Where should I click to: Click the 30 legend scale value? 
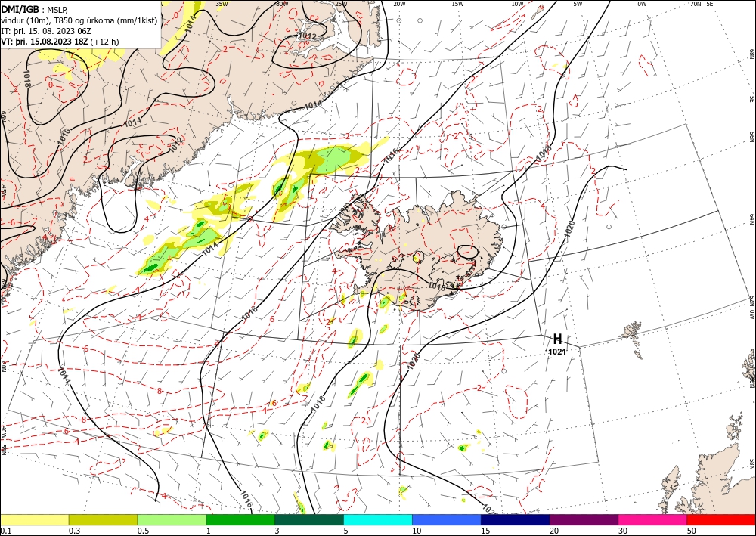pyautogui.click(x=624, y=531)
